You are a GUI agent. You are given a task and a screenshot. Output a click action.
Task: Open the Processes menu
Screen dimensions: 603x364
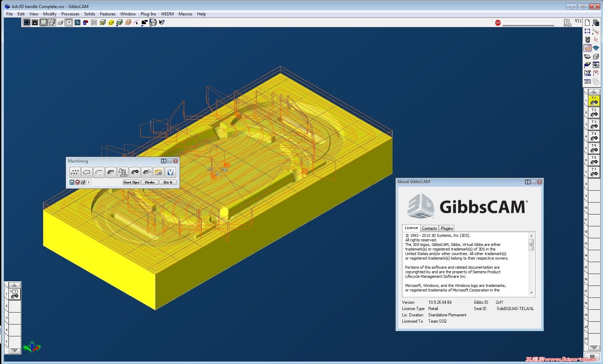click(x=70, y=14)
